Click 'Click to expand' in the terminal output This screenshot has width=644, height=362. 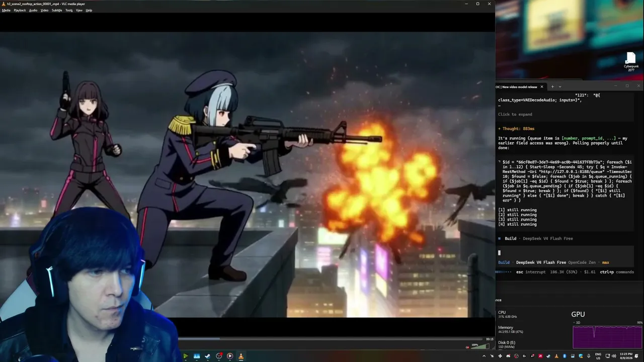click(x=515, y=114)
